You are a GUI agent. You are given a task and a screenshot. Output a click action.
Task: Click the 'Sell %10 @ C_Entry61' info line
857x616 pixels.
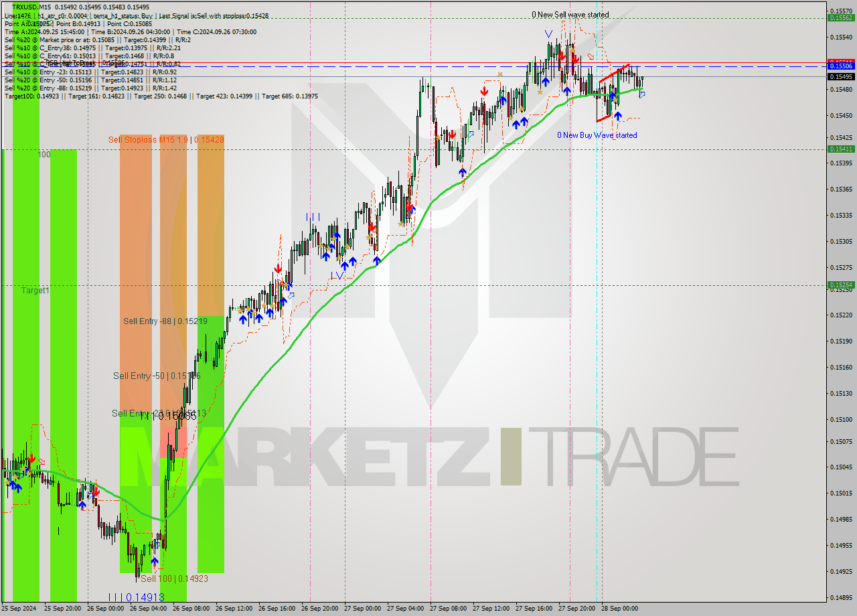tap(89, 56)
